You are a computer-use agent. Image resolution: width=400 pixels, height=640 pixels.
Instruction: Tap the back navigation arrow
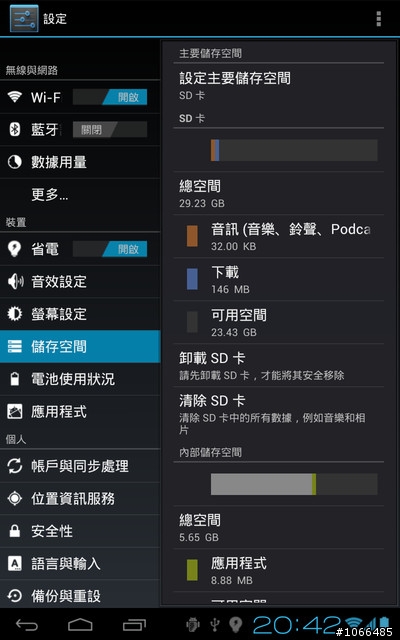pos(27,624)
